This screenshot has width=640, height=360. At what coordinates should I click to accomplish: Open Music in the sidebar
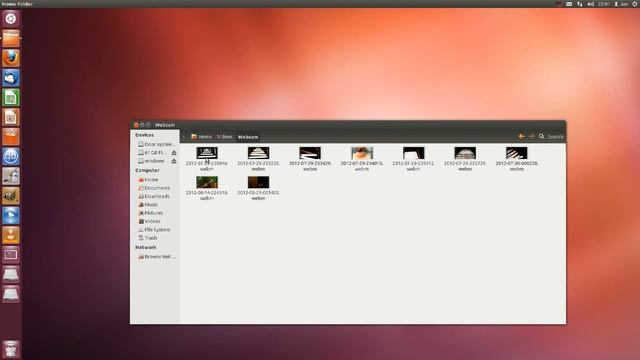pos(148,204)
